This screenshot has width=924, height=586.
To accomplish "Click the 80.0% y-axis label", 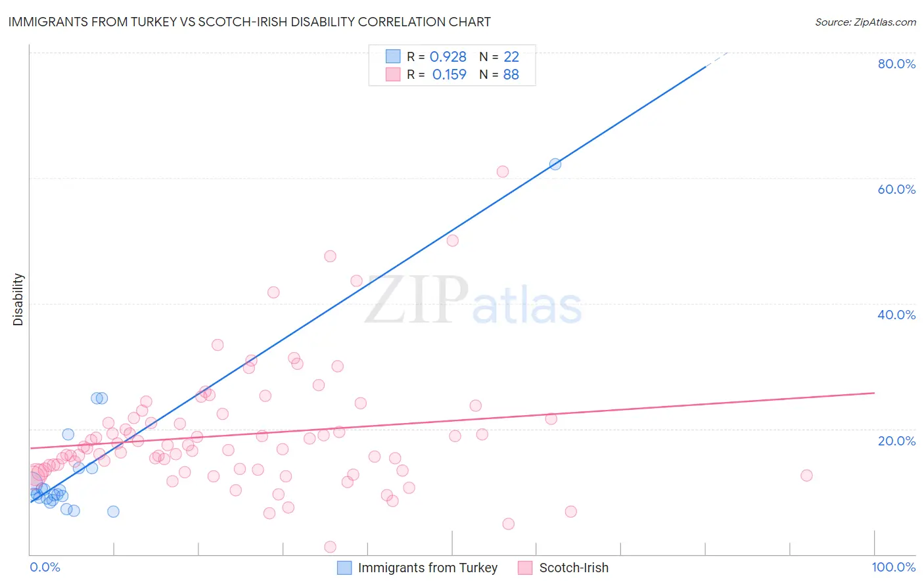I will click(x=896, y=64).
